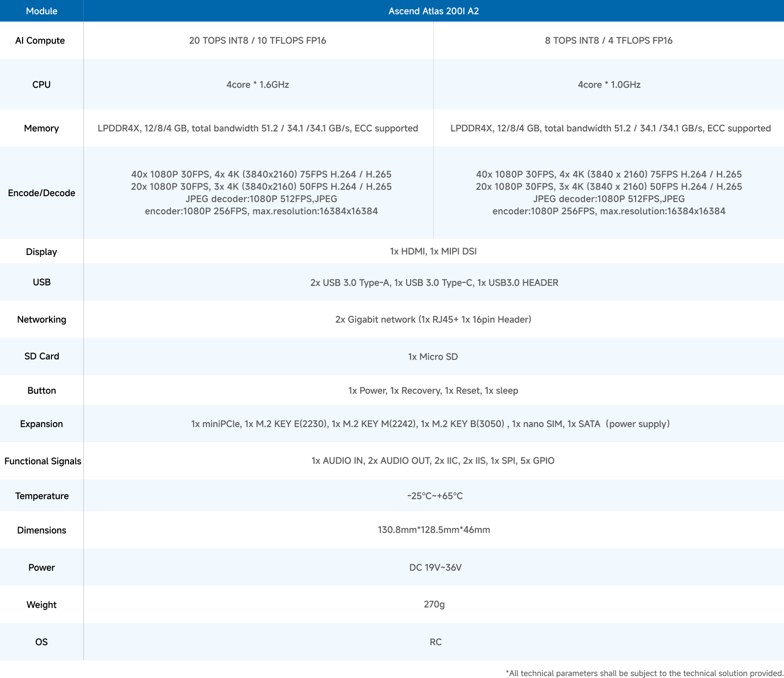
Task: Click the 'USB' row label
Action: (x=42, y=282)
